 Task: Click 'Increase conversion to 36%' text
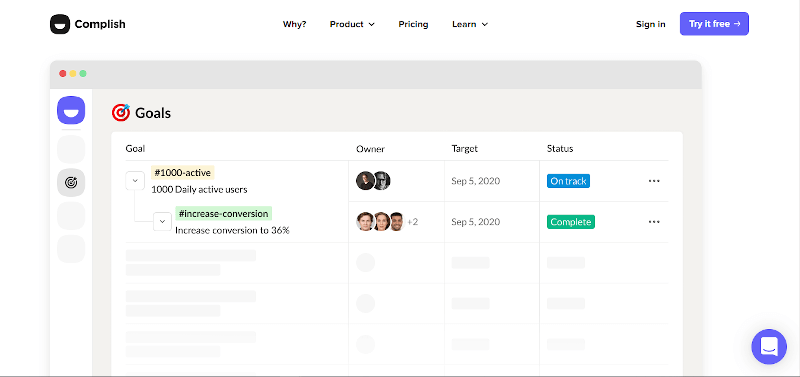(x=232, y=230)
